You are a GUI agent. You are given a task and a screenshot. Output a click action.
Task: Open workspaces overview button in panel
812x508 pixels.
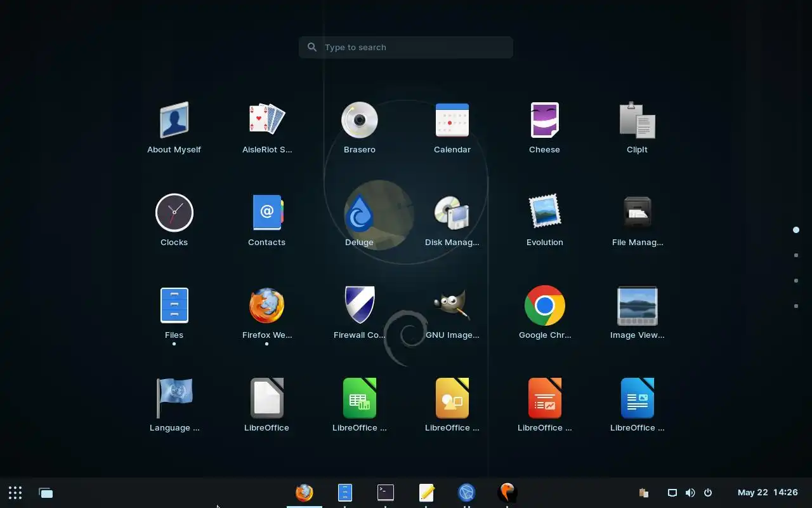click(x=46, y=493)
